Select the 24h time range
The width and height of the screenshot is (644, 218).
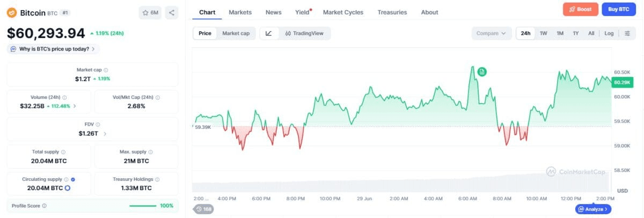[x=526, y=33]
